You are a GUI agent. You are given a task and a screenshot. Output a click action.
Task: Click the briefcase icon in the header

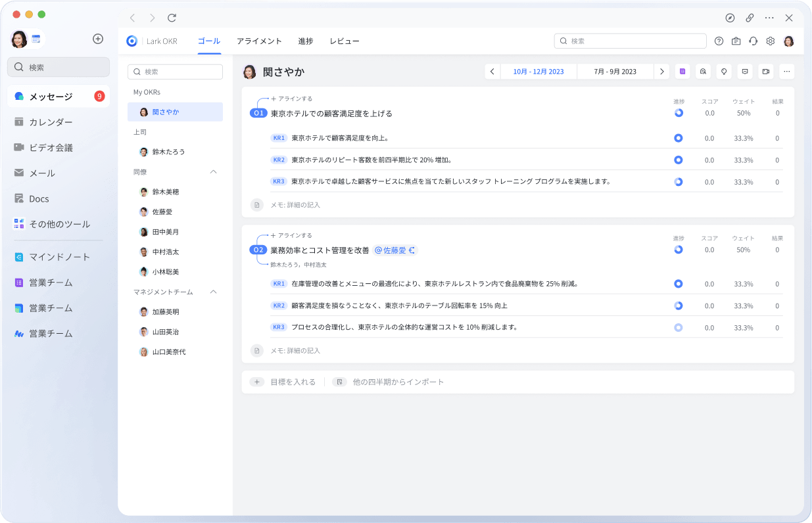[x=736, y=41]
